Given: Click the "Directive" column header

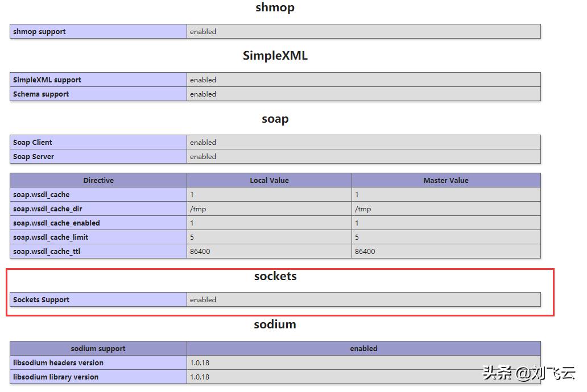Looking at the screenshot, I should coord(98,180).
